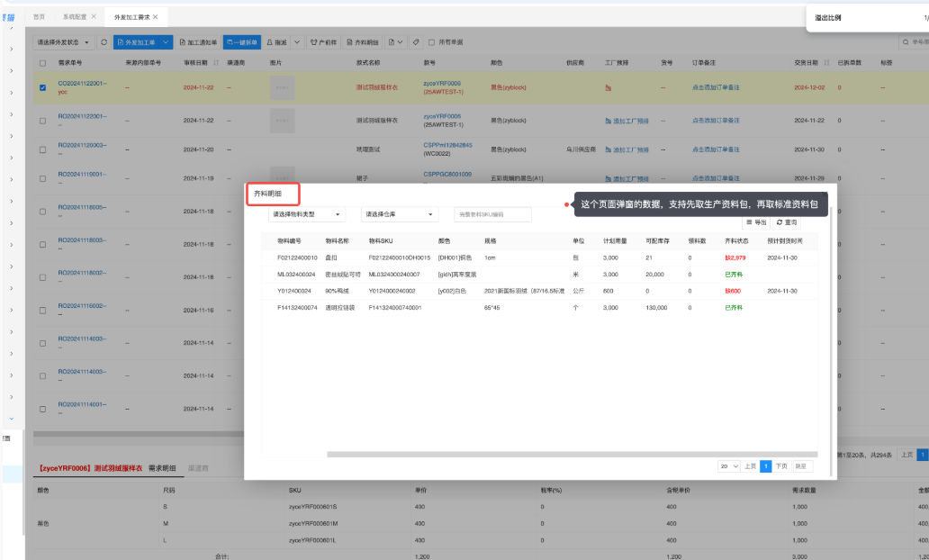The image size is (929, 560).
Task: Uncheck the CO20241122001 row checkbox
Action: (42, 87)
